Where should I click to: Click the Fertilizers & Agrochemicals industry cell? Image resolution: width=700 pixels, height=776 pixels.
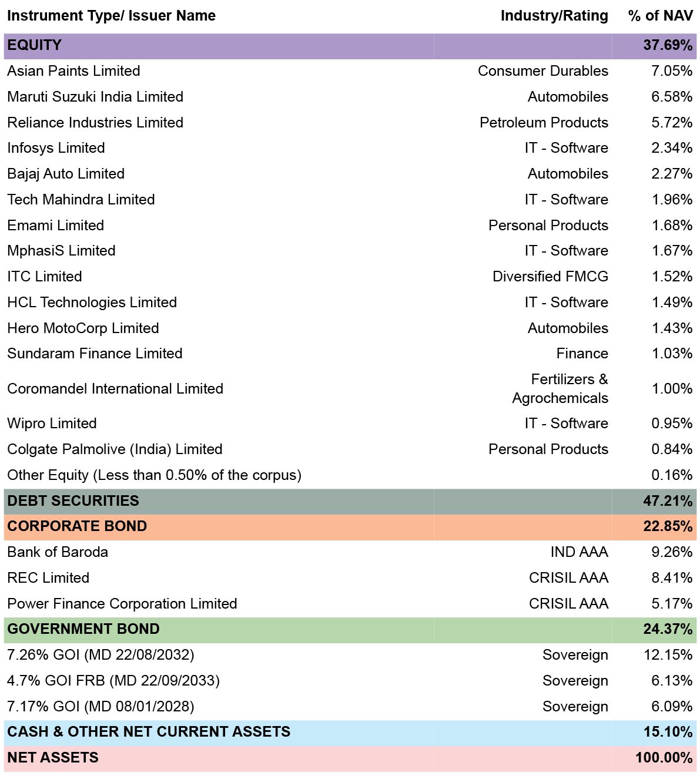coord(560,389)
